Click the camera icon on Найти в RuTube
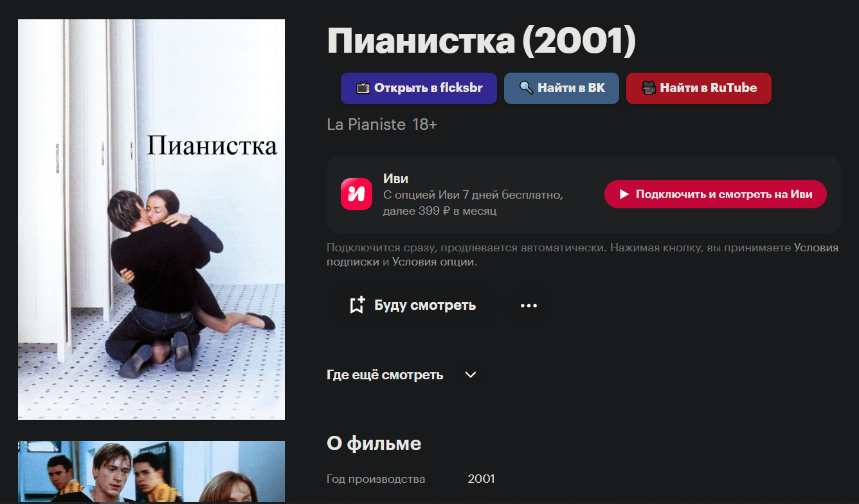Viewport: 859px width, 504px height. pos(649,88)
